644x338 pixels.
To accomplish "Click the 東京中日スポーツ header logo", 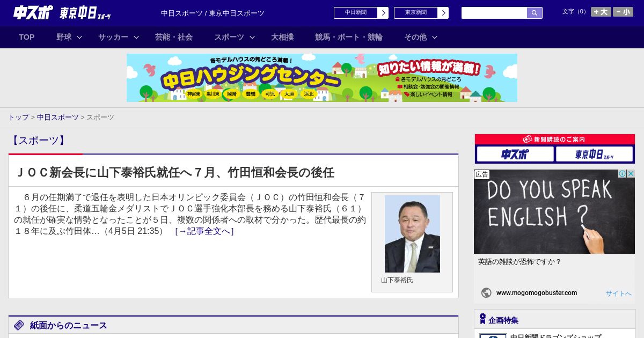I will pyautogui.click(x=85, y=13).
